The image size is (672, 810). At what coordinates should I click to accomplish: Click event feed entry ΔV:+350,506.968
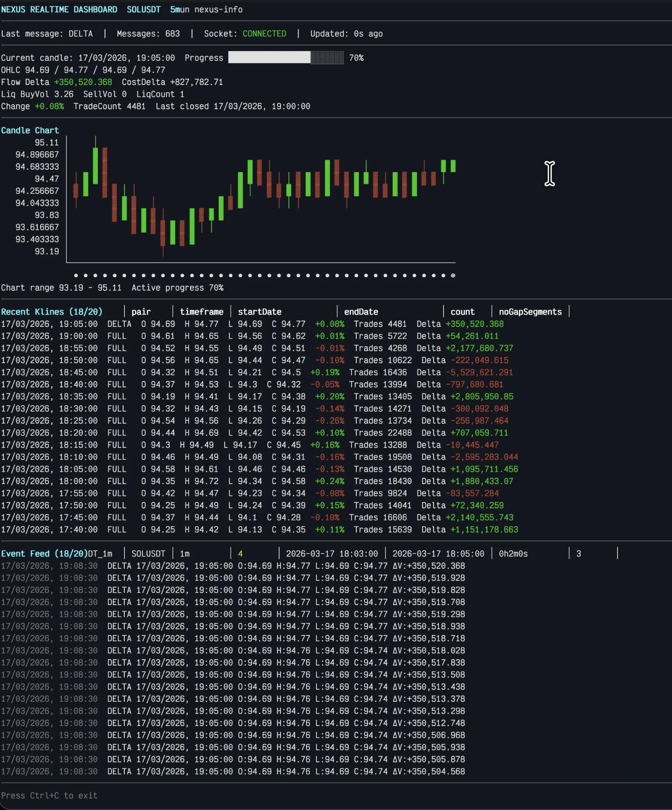(429, 735)
